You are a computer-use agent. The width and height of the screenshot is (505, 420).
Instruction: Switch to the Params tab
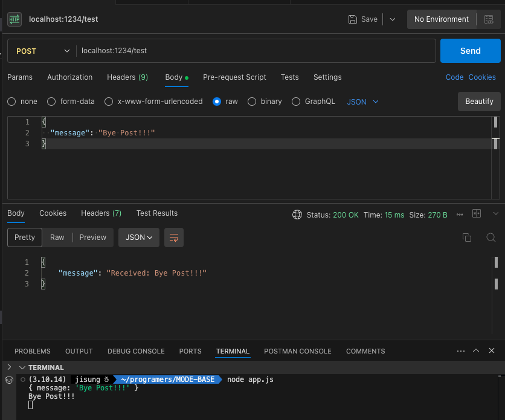coord(20,77)
